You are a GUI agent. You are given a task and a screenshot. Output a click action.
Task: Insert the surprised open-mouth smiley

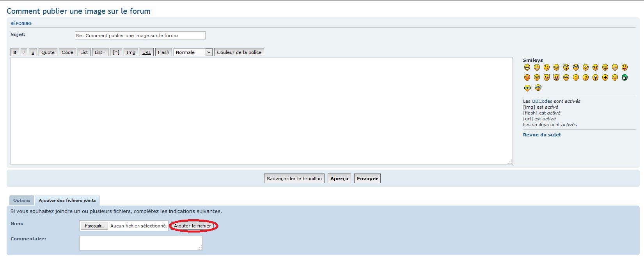tap(566, 68)
